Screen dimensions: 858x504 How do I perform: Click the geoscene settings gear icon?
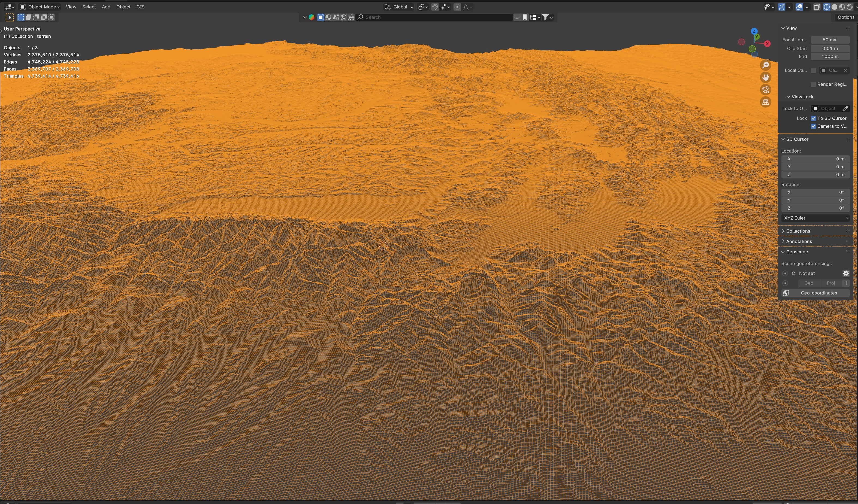point(846,273)
